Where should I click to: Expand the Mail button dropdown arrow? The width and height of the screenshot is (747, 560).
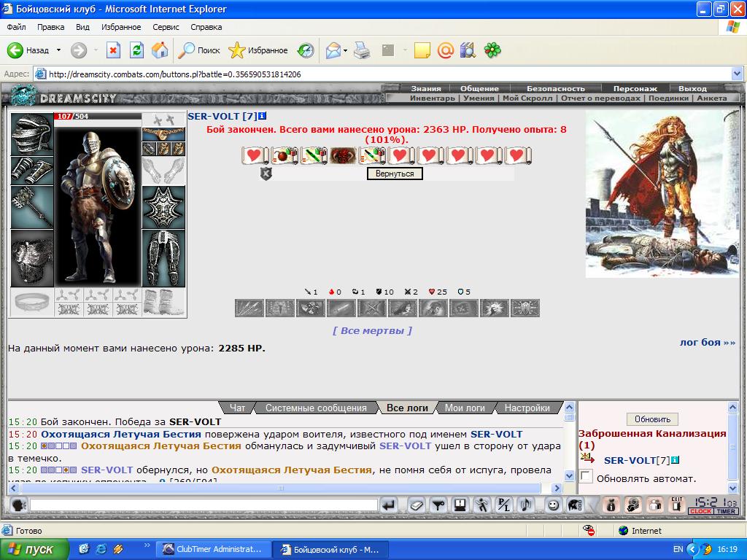pyautogui.click(x=345, y=50)
